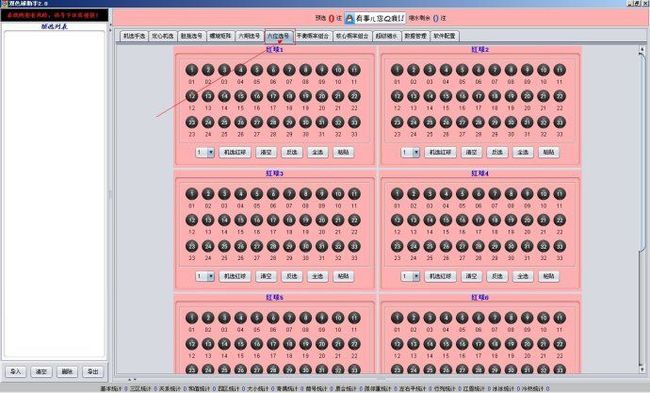
Task: Open the 平衡概率组合 tab
Action: pos(313,36)
